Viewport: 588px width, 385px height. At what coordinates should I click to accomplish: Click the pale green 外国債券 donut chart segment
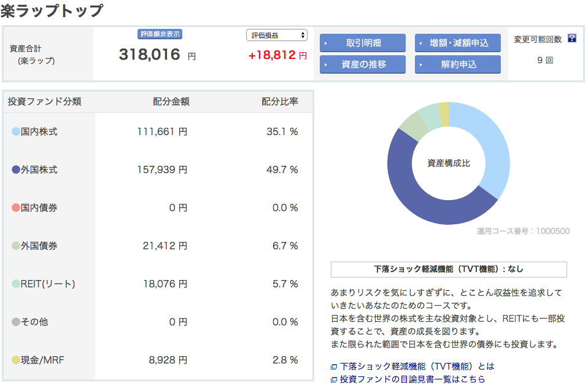[414, 126]
